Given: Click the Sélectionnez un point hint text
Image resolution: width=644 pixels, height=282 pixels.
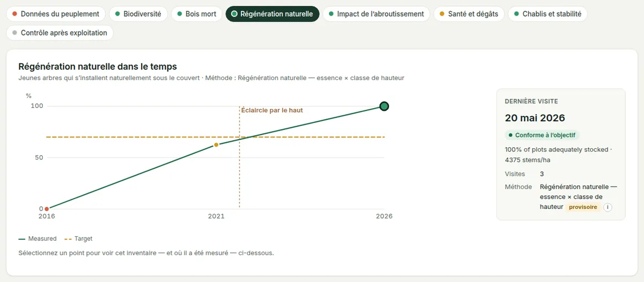Looking at the screenshot, I should 146,252.
